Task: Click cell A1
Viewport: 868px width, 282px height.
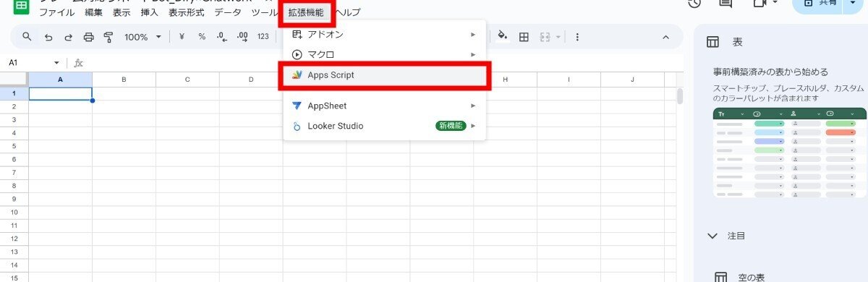Action: coord(60,93)
